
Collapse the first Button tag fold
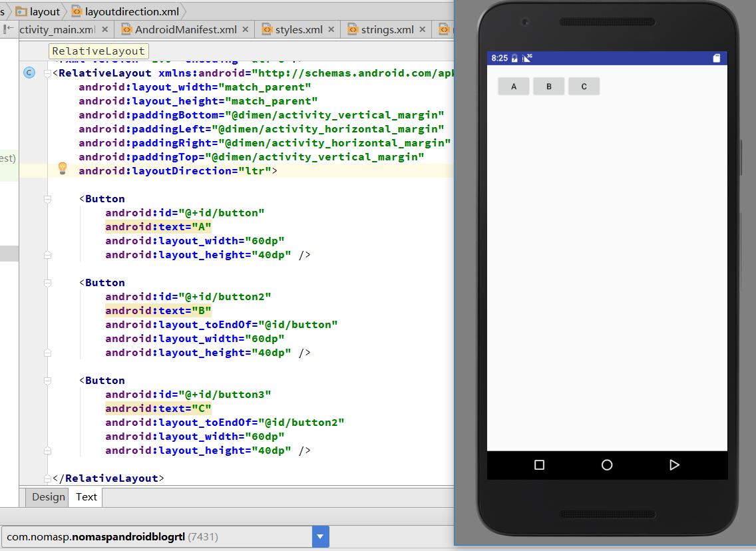click(x=48, y=199)
